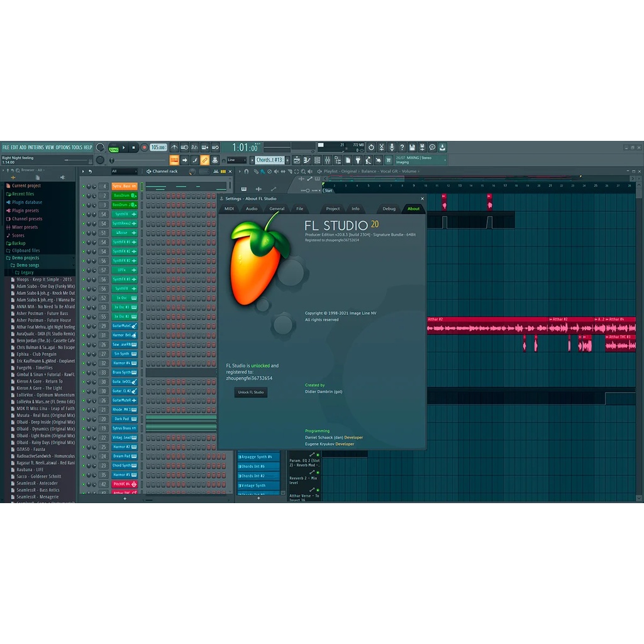This screenshot has height=644, width=644.
Task: Open the PATTERNS menu
Action: click(36, 147)
